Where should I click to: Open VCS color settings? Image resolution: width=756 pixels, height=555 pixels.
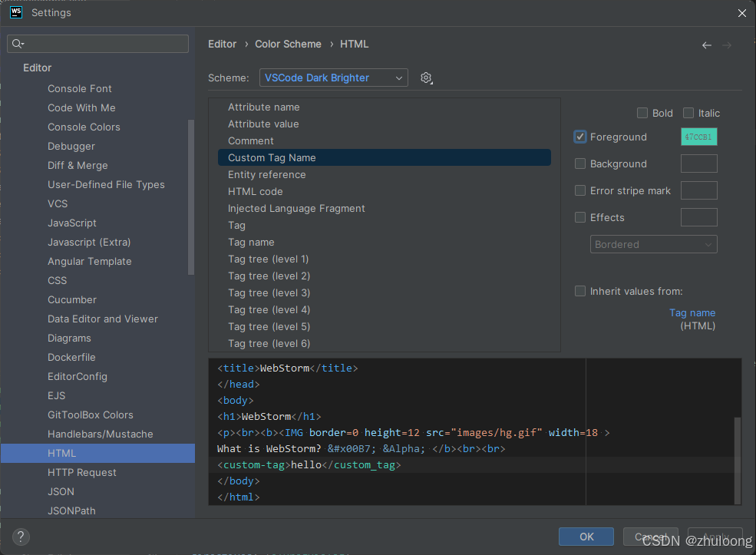tap(58, 204)
